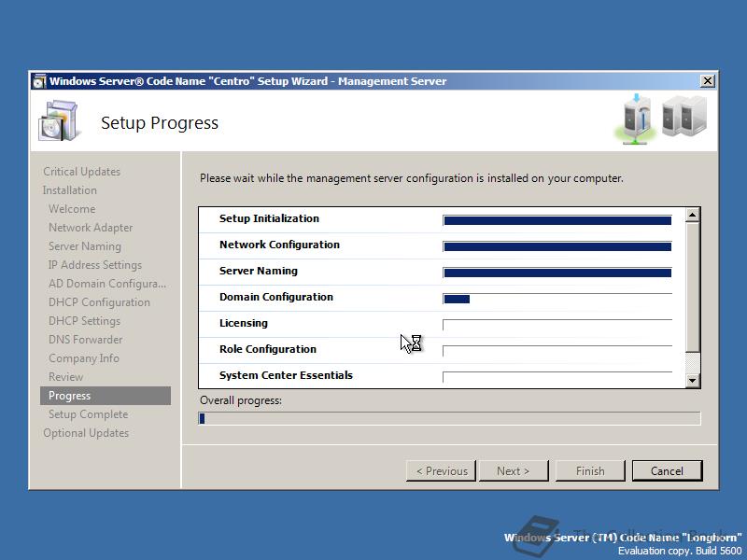Click the 'Evaluation copy. Build 5600' desktop text

pos(680,551)
